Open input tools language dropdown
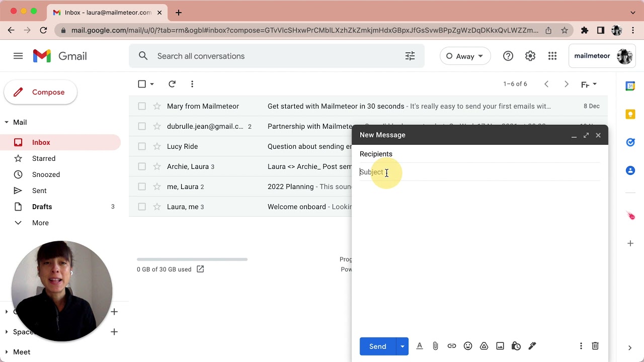 tap(589, 84)
